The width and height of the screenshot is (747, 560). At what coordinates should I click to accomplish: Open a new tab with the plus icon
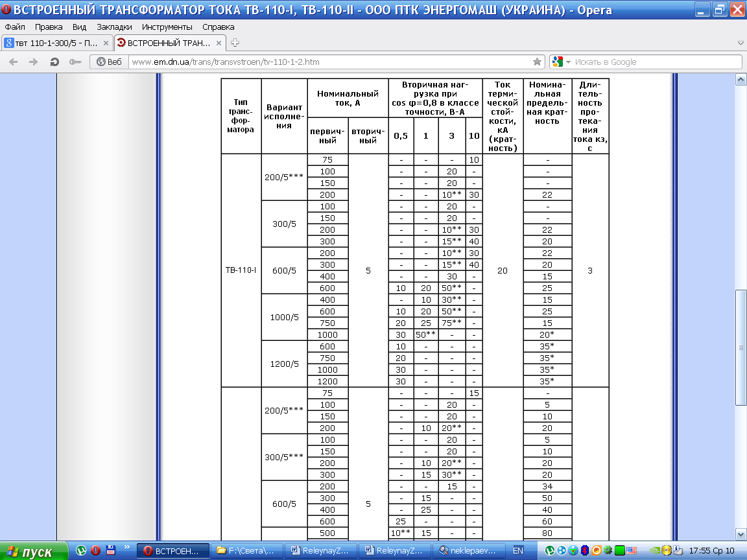point(235,43)
